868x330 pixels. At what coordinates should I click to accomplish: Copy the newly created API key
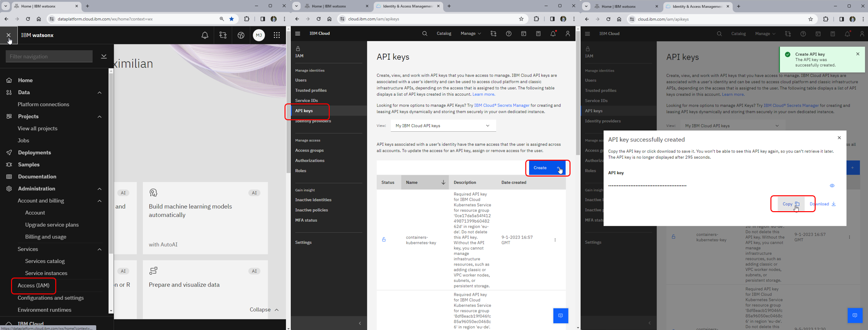(791, 204)
